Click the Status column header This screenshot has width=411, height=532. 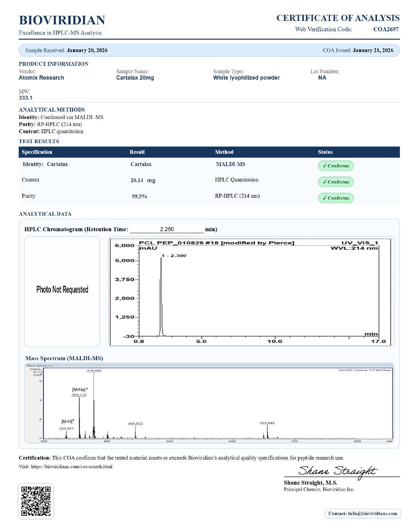(325, 152)
